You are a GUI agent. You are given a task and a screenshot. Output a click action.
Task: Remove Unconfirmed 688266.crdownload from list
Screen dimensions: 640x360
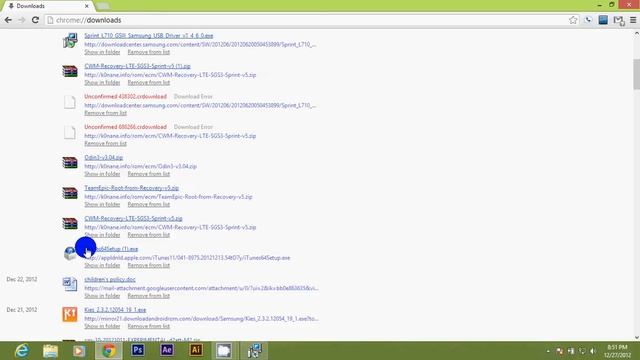click(x=106, y=144)
